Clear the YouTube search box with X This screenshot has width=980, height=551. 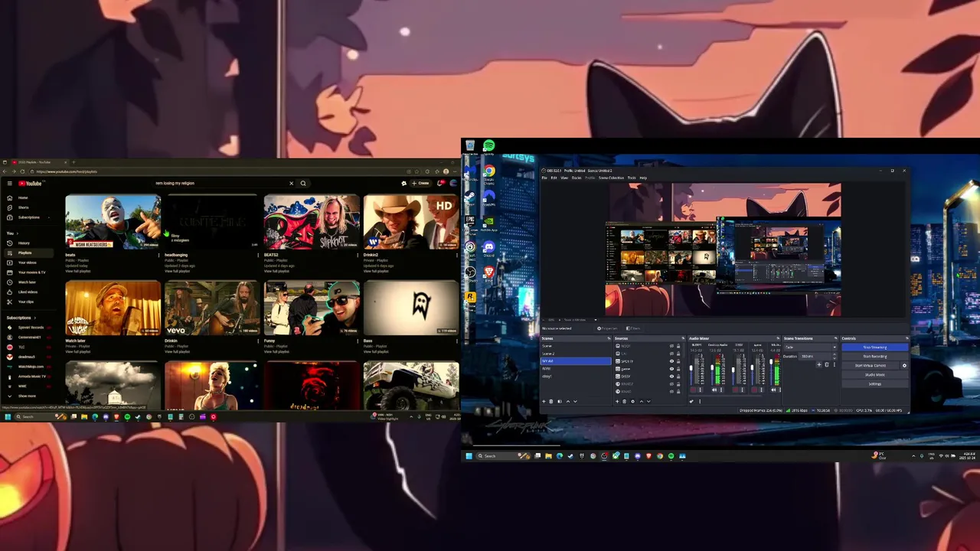coord(291,184)
